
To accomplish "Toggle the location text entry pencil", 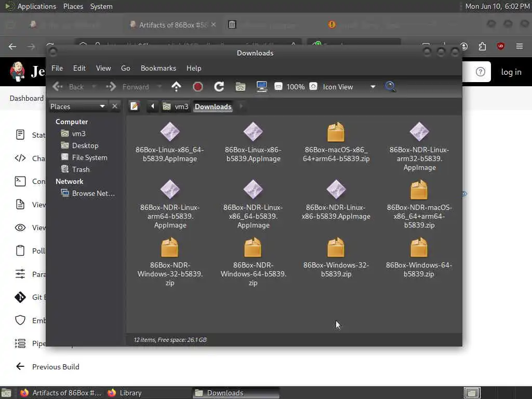I will (x=135, y=107).
